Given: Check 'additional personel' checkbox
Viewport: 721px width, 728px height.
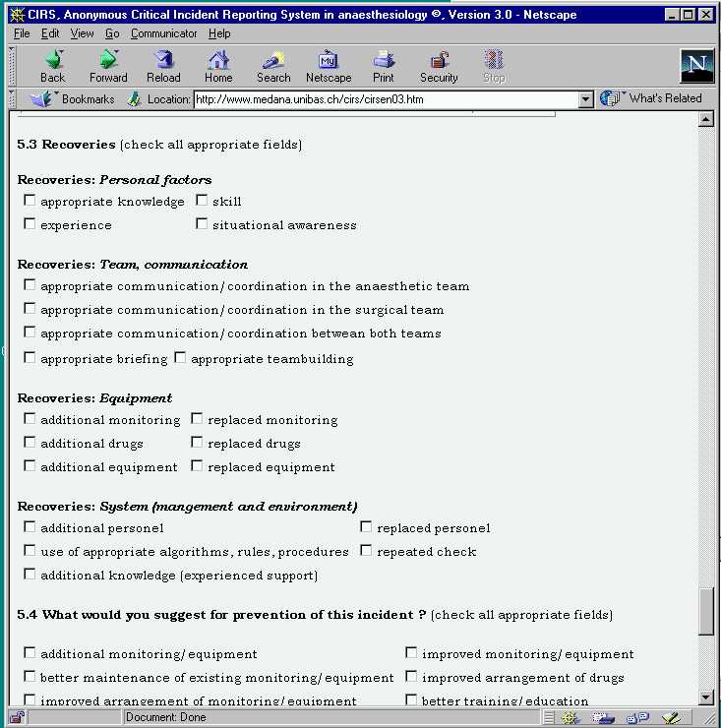Looking at the screenshot, I should (x=30, y=527).
